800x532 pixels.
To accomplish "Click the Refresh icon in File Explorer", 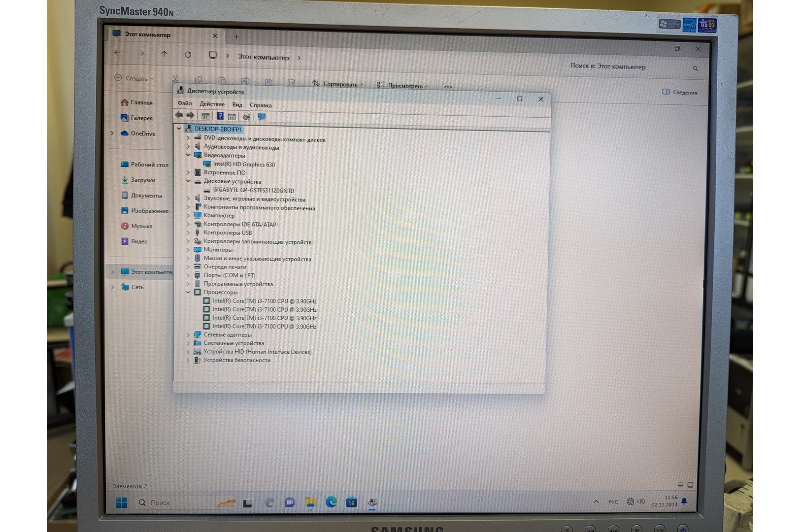I will (x=188, y=55).
